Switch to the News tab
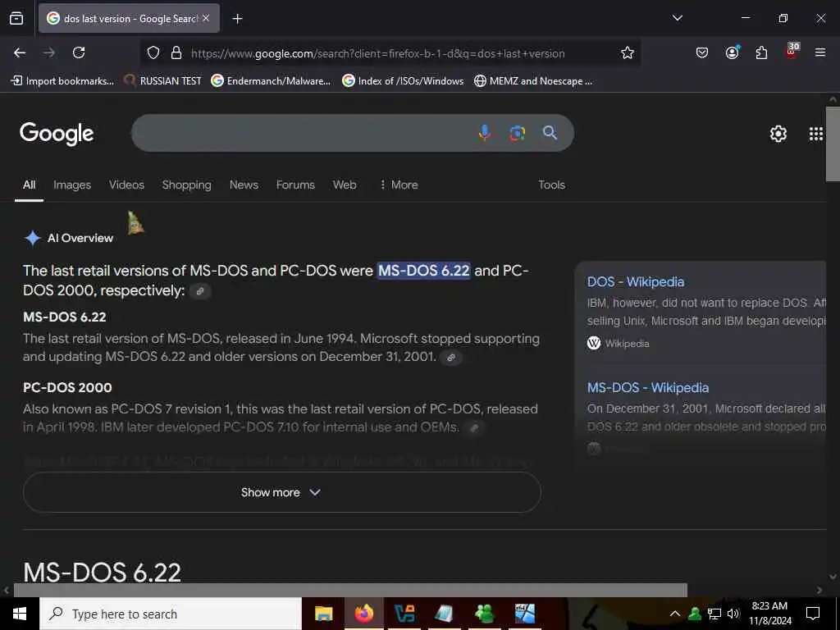 244,185
